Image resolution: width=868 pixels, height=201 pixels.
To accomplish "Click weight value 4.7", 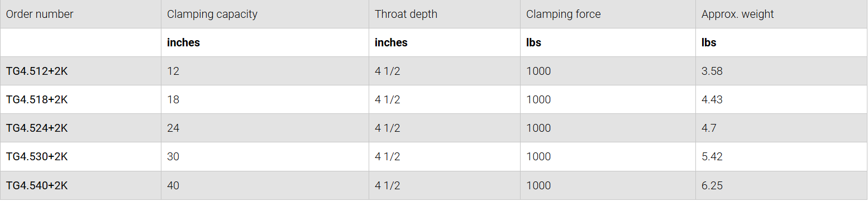I will (x=709, y=128).
